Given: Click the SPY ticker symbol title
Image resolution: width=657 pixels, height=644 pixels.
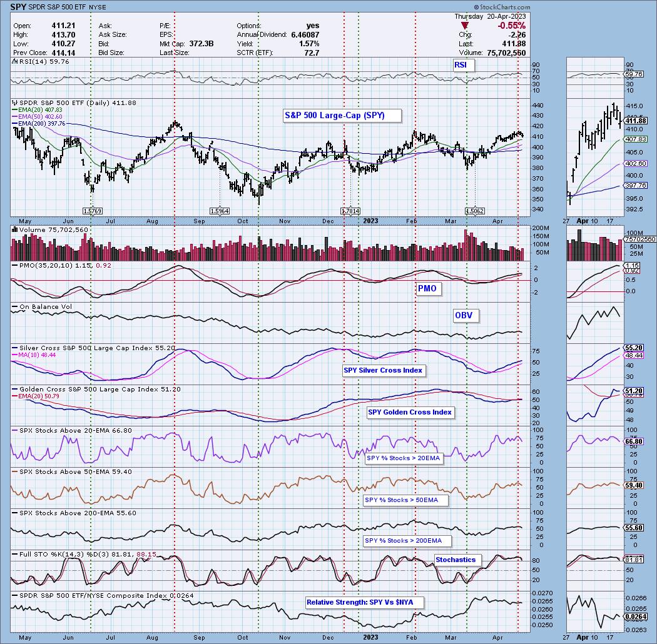Looking at the screenshot, I should pyautogui.click(x=18, y=6).
